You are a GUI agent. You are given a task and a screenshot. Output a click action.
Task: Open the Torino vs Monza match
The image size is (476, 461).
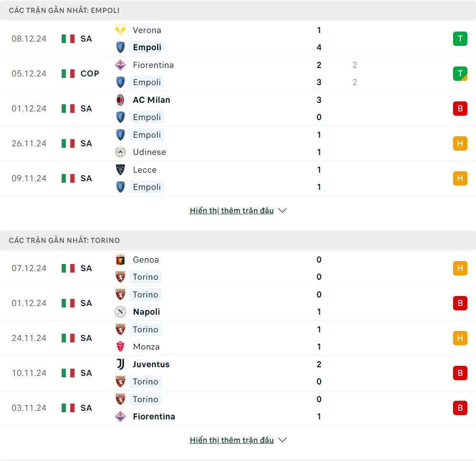(238, 338)
